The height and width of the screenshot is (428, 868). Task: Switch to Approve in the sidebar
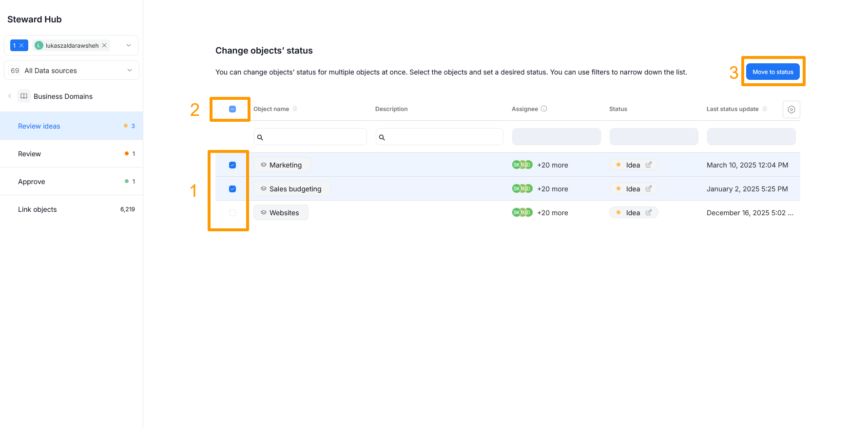coord(32,182)
